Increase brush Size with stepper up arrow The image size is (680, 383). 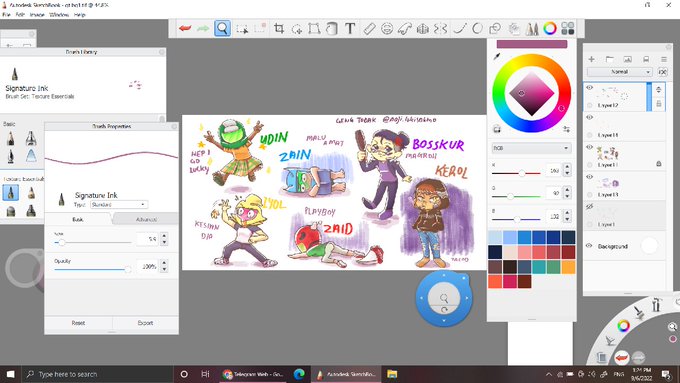[x=164, y=236]
